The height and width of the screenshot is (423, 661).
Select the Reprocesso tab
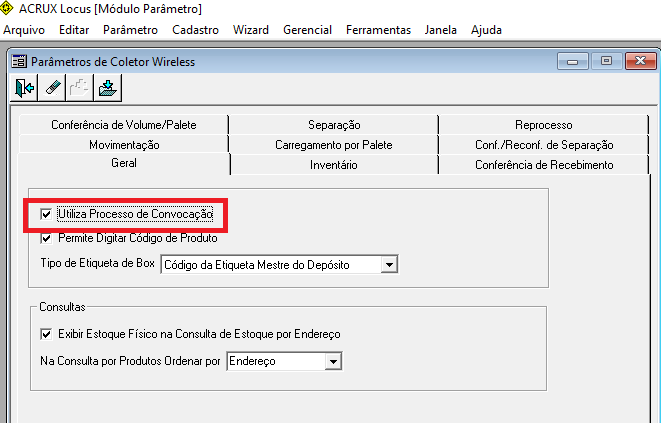point(544,125)
